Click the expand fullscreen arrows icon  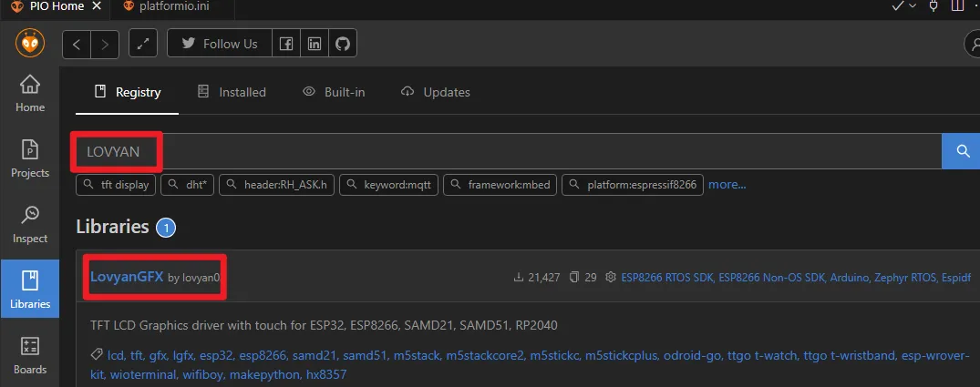pos(143,44)
